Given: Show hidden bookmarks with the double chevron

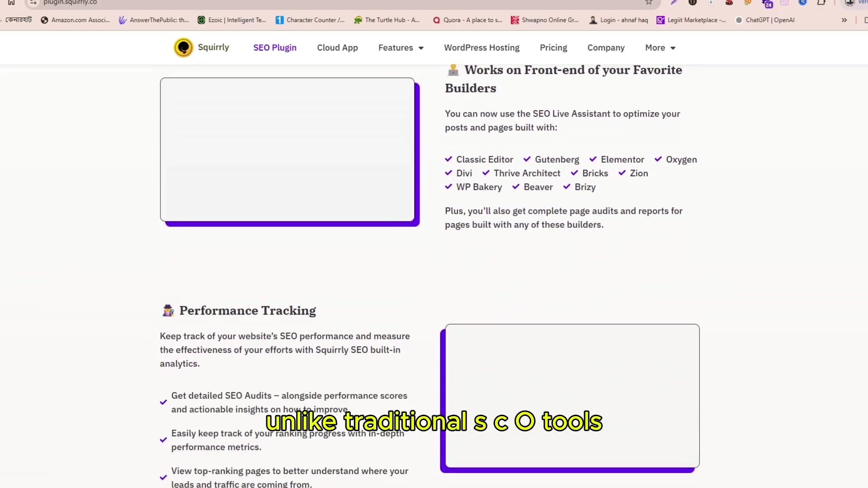Looking at the screenshot, I should pyautogui.click(x=844, y=20).
